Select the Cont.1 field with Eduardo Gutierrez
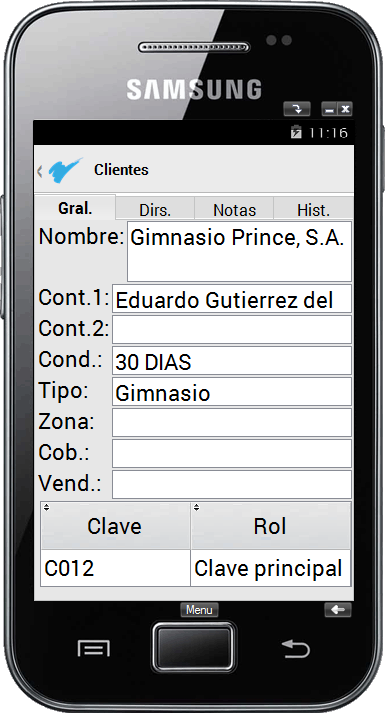The width and height of the screenshot is (385, 713). tap(232, 299)
